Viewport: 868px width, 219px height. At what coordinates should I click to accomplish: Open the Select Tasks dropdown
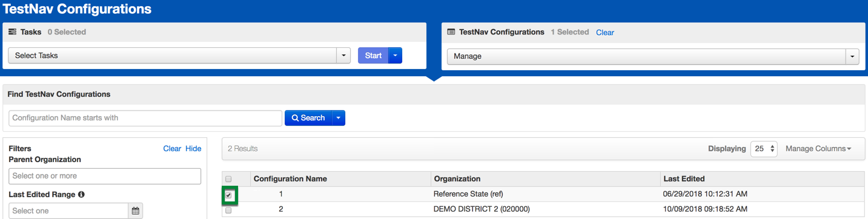pos(179,56)
